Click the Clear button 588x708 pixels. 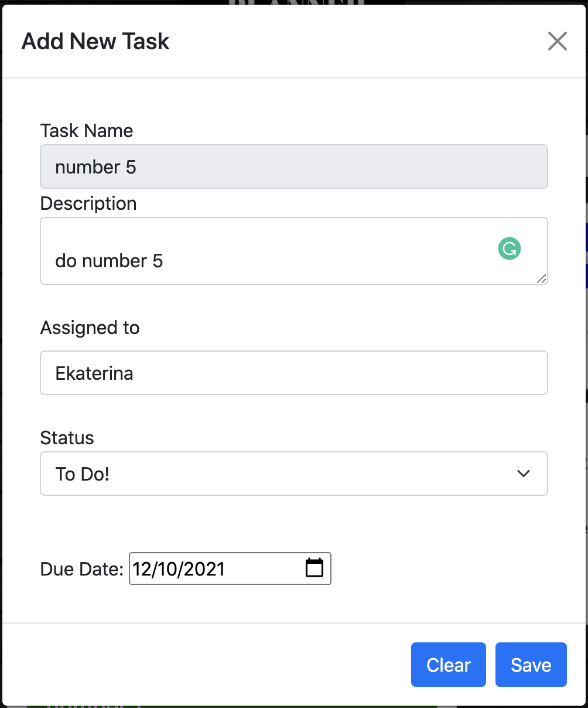(x=449, y=665)
